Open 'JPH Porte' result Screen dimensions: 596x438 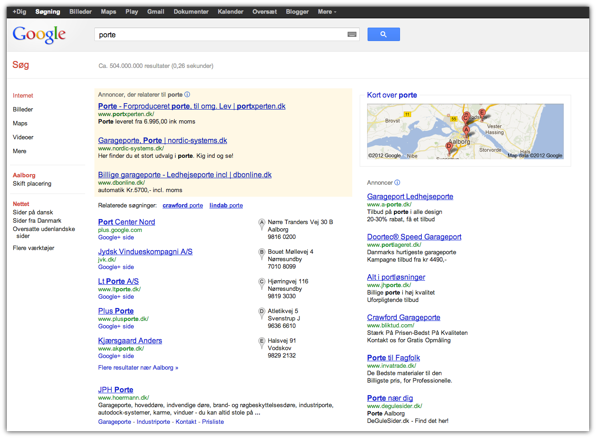pos(116,390)
